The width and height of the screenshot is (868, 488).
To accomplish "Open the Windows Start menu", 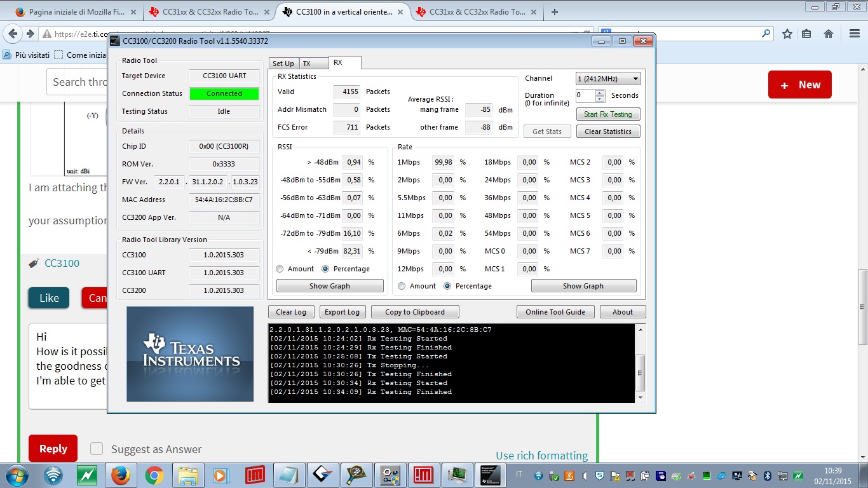I will pyautogui.click(x=17, y=475).
